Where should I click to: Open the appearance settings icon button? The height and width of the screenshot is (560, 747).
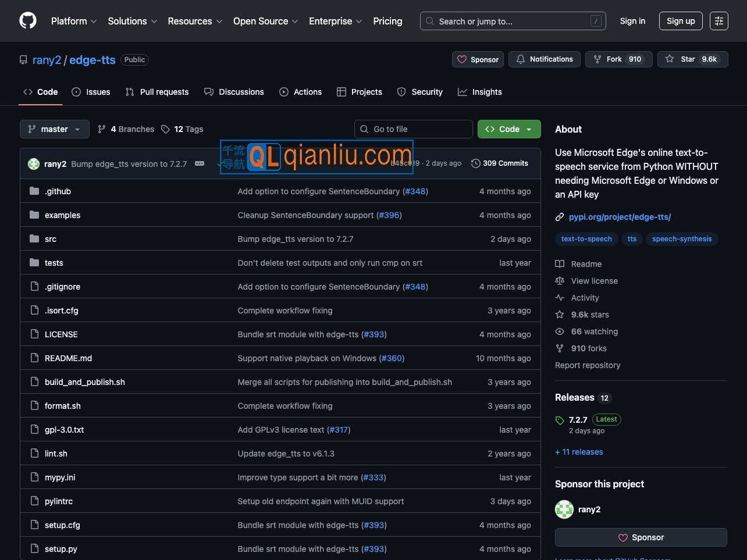click(x=719, y=21)
